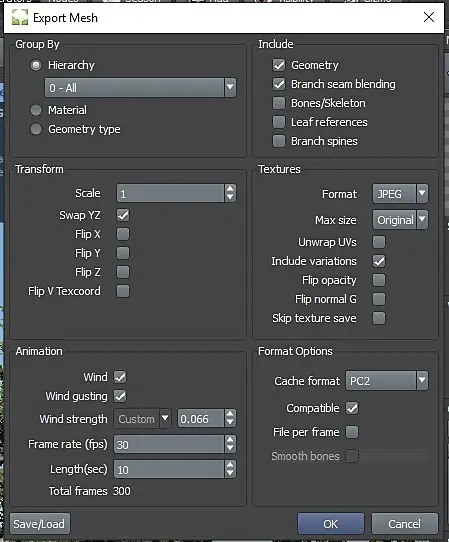Viewport: 449px width, 542px height.
Task: Expand the Max size Original dropdown
Action: click(x=400, y=220)
